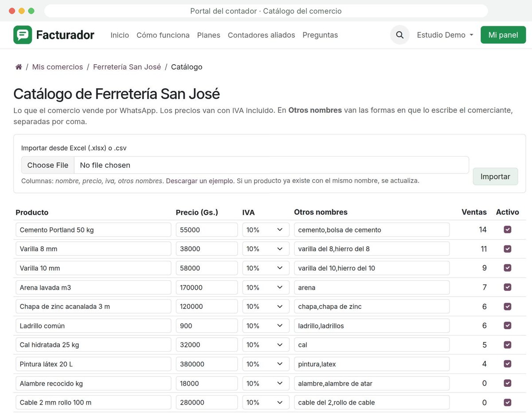Edit Otros nombres 'alambre,alambre de atar'
Screen dimensions: 532x413
point(372,383)
